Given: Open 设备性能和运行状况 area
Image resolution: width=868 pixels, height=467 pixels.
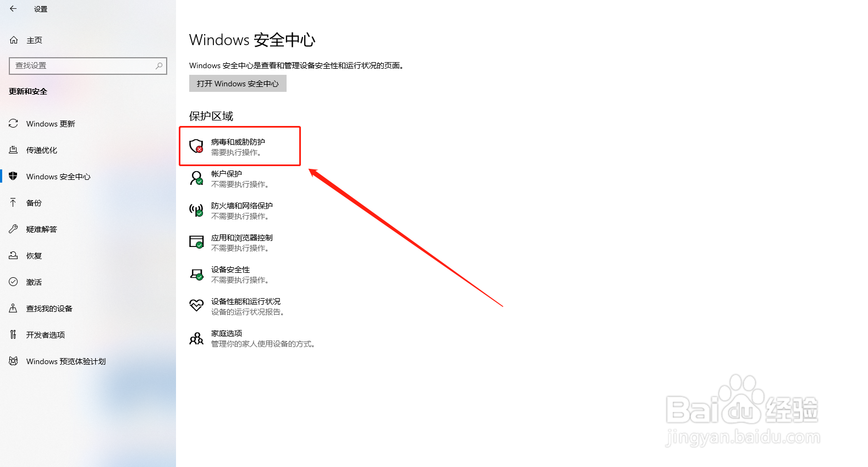Looking at the screenshot, I should tap(246, 301).
